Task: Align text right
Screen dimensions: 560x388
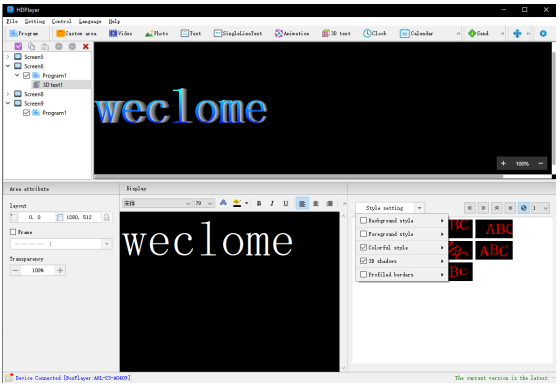Action: tap(329, 204)
